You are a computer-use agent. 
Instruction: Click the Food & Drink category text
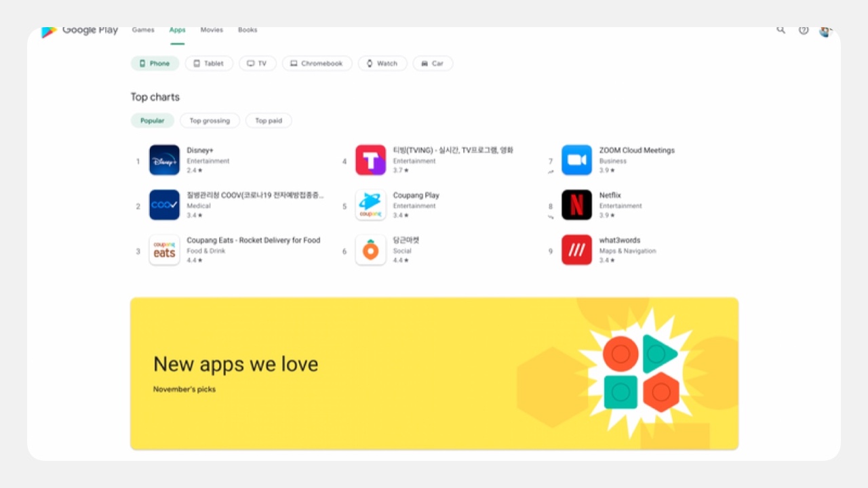[x=206, y=251]
